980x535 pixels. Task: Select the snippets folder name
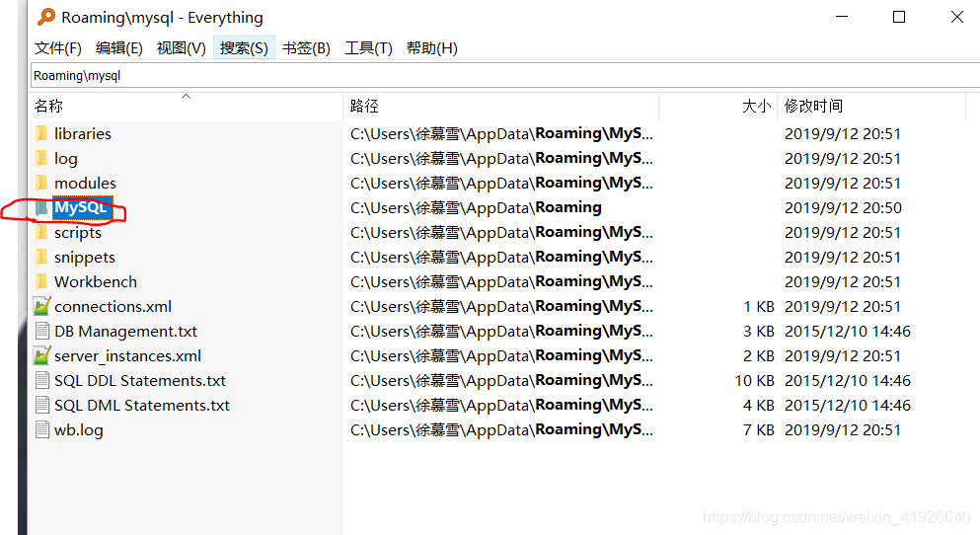tap(84, 258)
